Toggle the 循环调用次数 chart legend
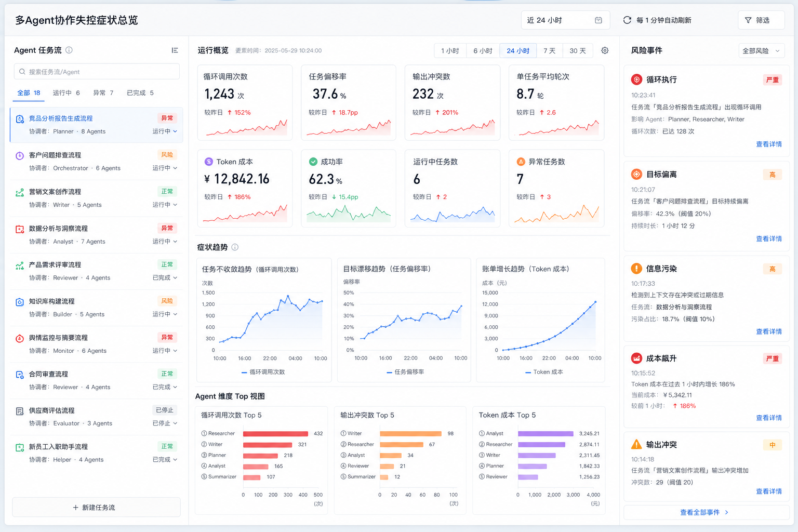Image resolution: width=798 pixels, height=532 pixels. tap(263, 372)
